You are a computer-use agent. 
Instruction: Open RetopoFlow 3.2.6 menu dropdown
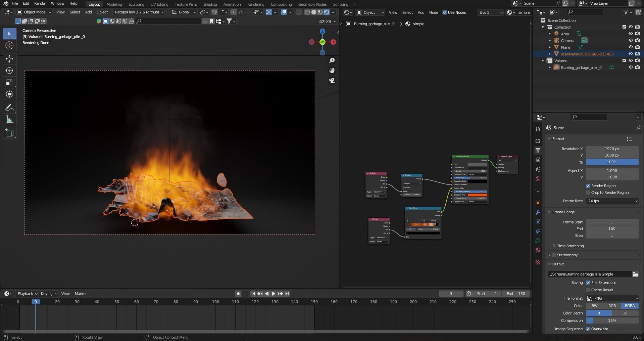pos(139,12)
